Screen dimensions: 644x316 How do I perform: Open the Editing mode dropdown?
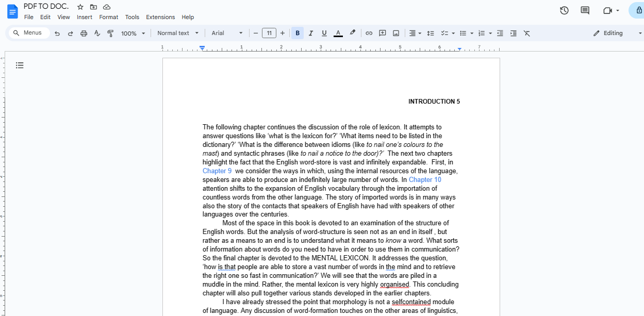[617, 33]
